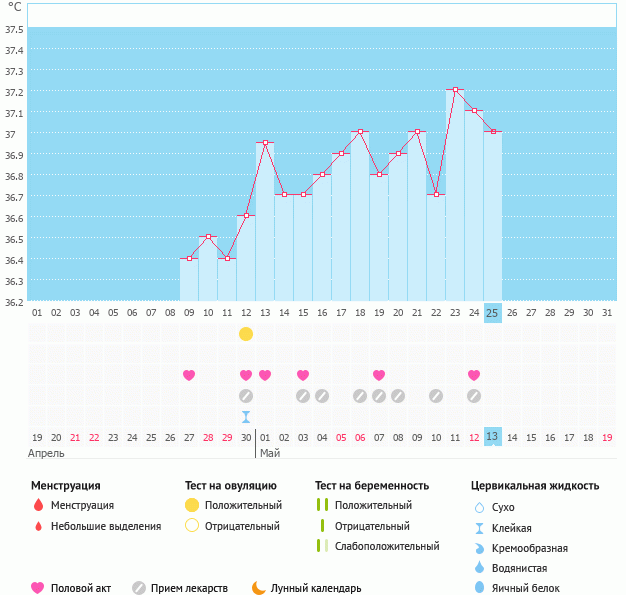The width and height of the screenshot is (626, 595).
Task: Select the highlighted cycle day 25 cell
Action: [x=493, y=312]
